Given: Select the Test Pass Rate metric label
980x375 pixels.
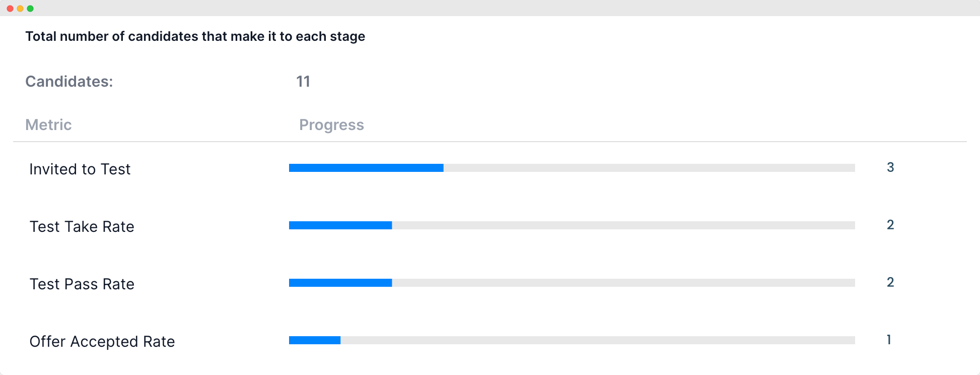Looking at the screenshot, I should pos(82,284).
